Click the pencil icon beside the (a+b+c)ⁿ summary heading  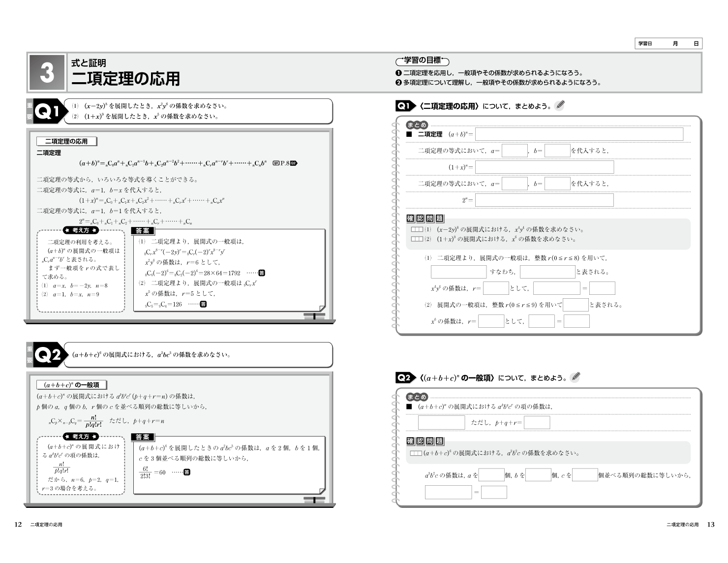click(x=575, y=377)
